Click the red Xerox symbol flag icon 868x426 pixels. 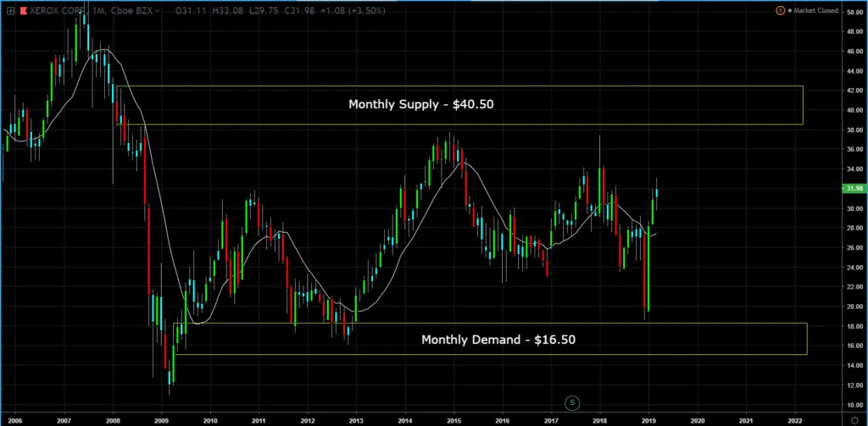(x=25, y=11)
